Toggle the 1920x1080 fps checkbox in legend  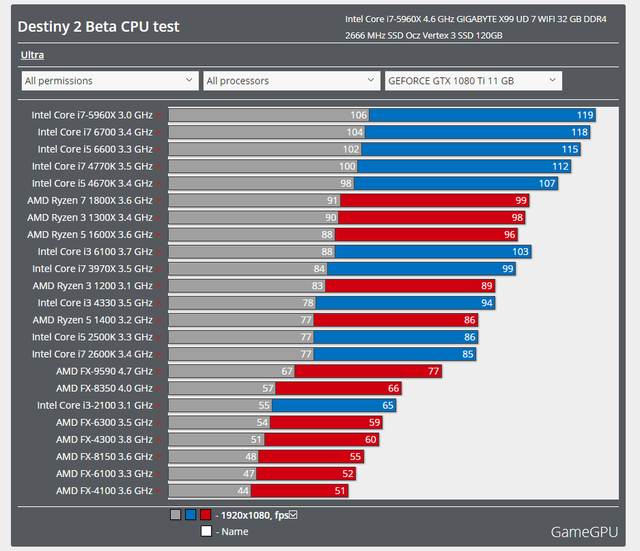[x=293, y=515]
